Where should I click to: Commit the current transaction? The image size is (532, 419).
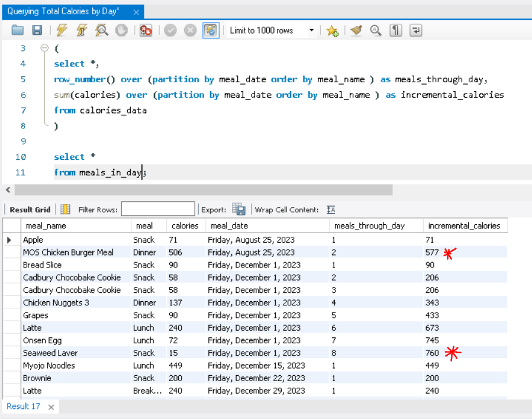pyautogui.click(x=170, y=30)
